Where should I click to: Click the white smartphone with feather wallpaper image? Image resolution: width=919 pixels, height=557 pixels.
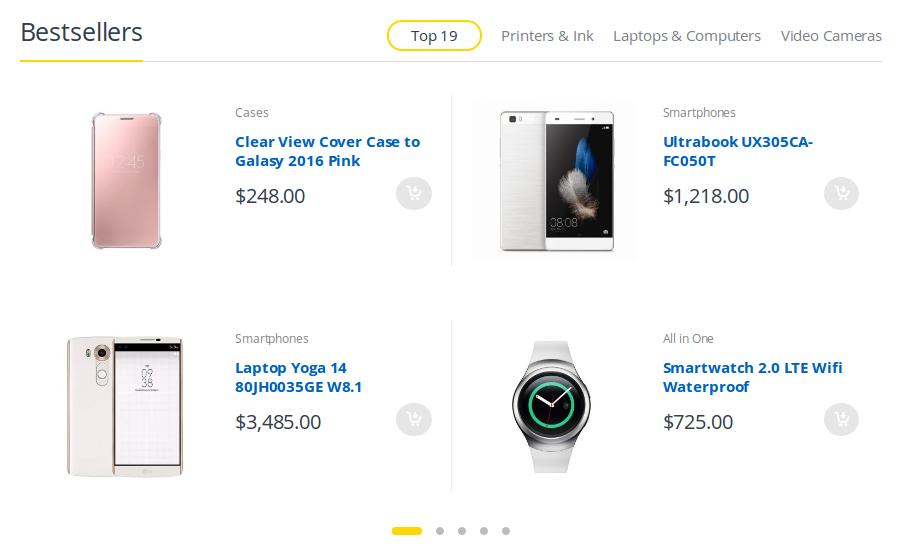556,181
